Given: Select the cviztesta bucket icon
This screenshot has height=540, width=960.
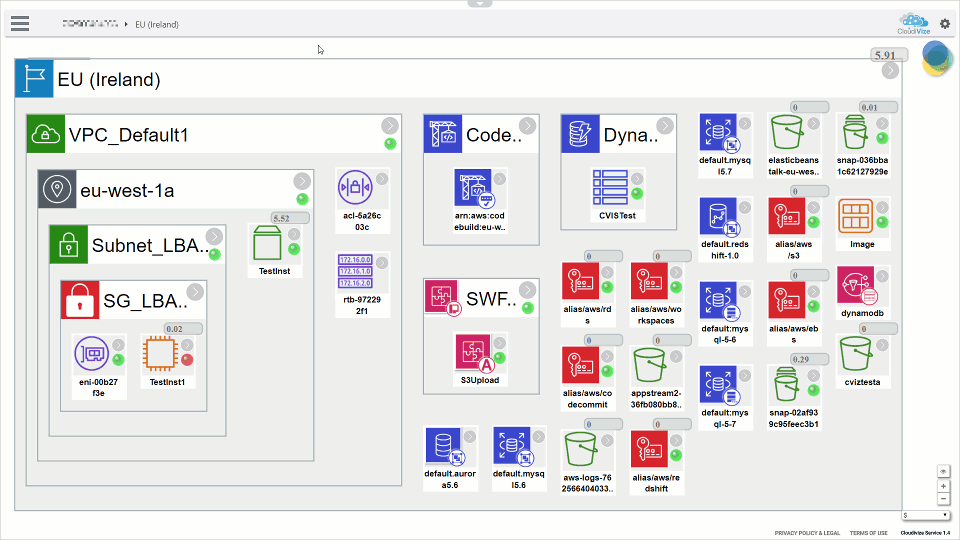Looking at the screenshot, I should pyautogui.click(x=855, y=354).
